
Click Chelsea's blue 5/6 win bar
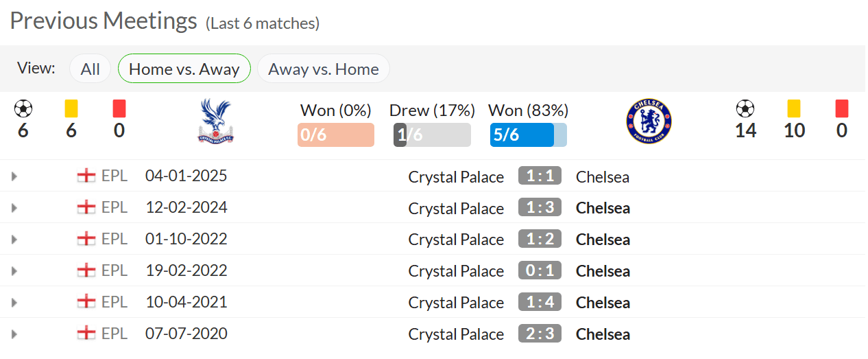coord(522,135)
